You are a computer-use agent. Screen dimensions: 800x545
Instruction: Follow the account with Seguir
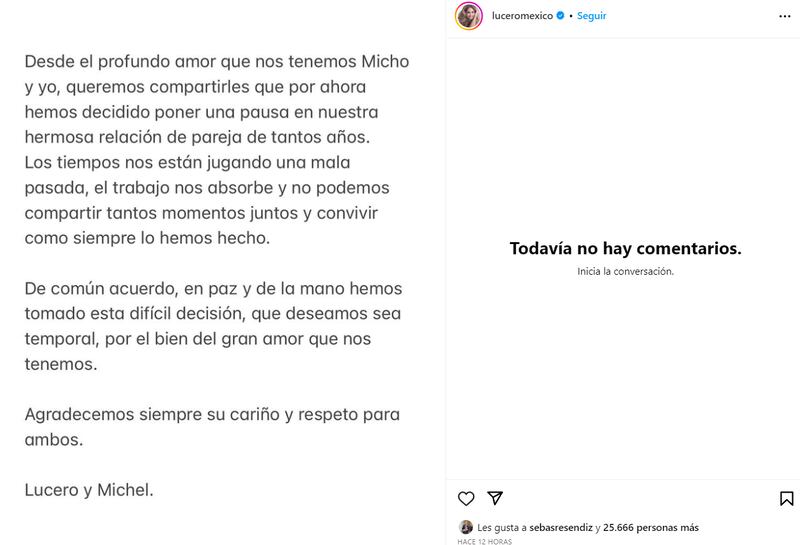click(x=591, y=16)
